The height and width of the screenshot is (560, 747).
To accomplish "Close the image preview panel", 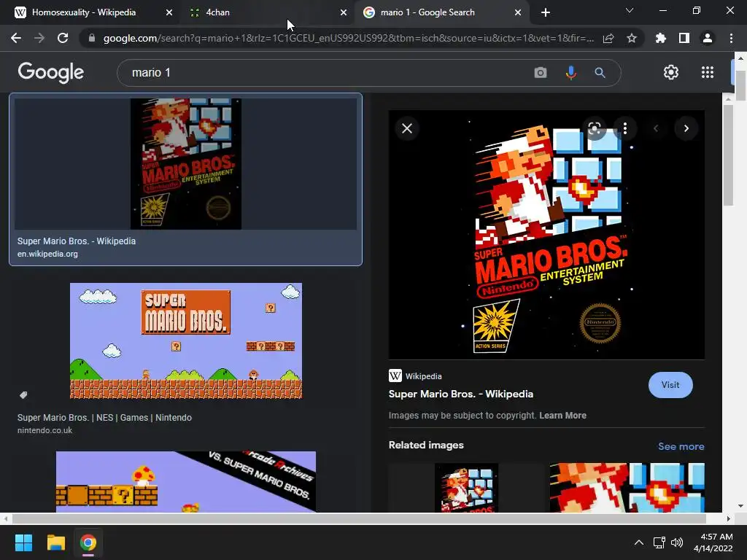I will (x=407, y=128).
